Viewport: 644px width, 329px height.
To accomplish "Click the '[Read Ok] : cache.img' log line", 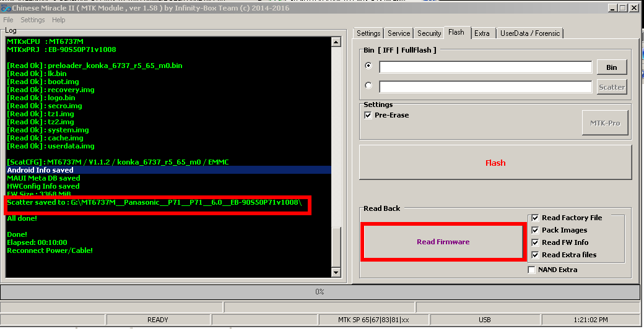I will click(45, 138).
